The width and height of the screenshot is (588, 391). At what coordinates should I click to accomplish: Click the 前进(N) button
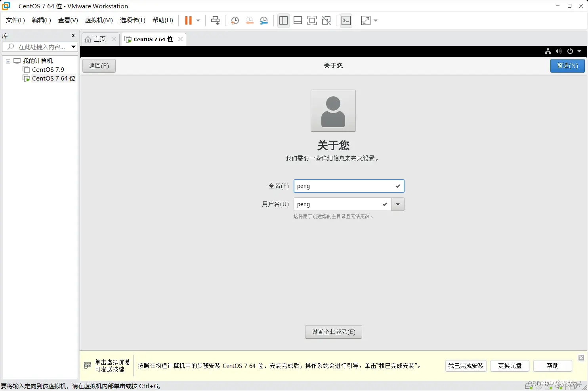567,66
